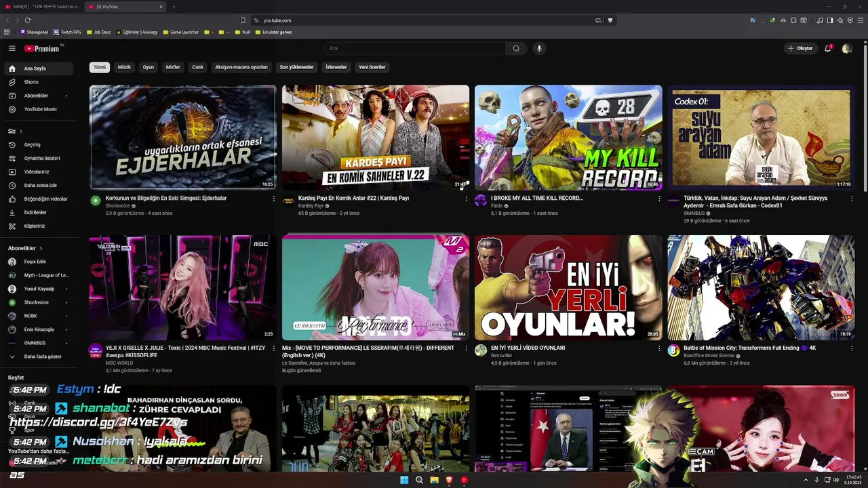Expand the Abonelikler section heading
Viewport: 868px width, 488px height.
point(25,248)
